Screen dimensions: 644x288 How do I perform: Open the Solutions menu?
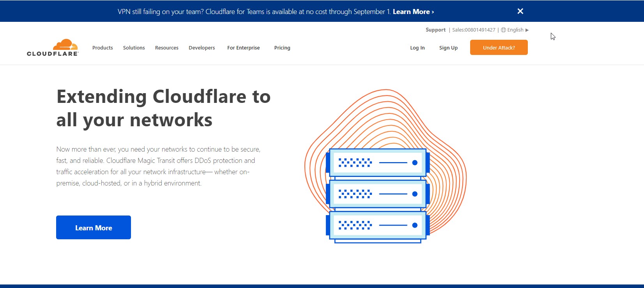[x=134, y=48]
